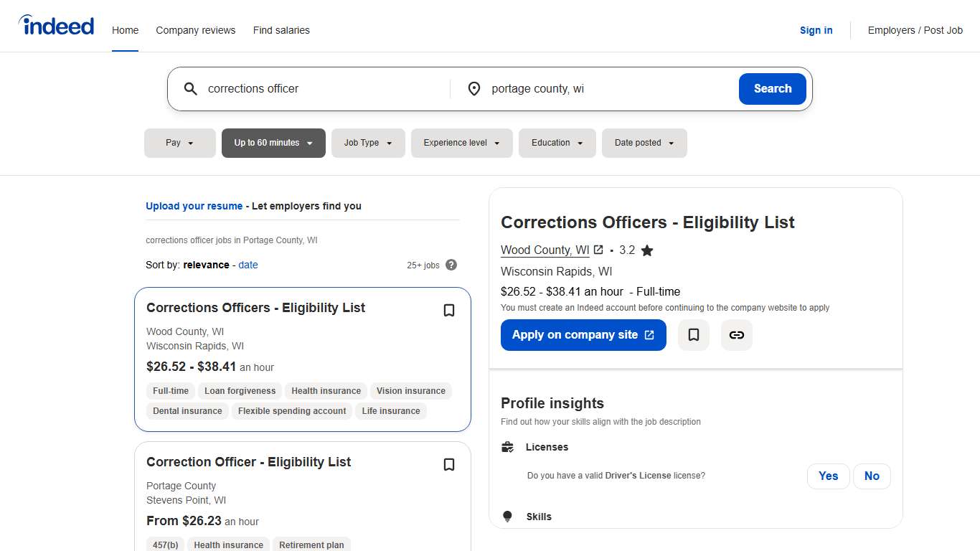Open the Pay filter dropdown
Viewport: 980px width, 551px height.
coord(179,143)
